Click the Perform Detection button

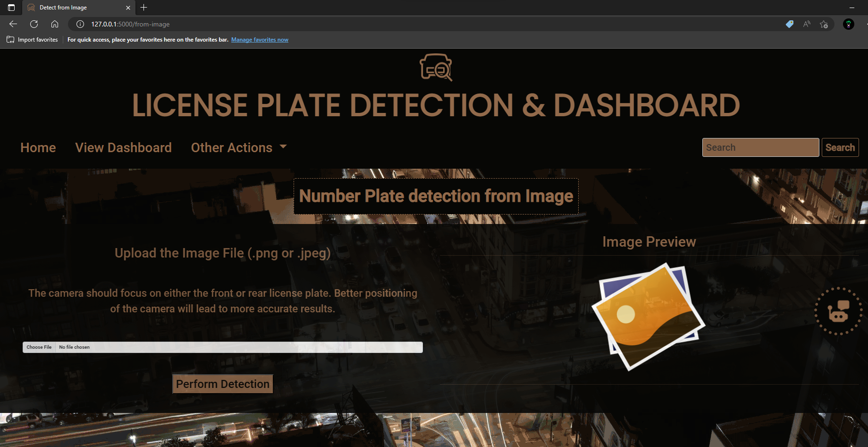coord(222,384)
